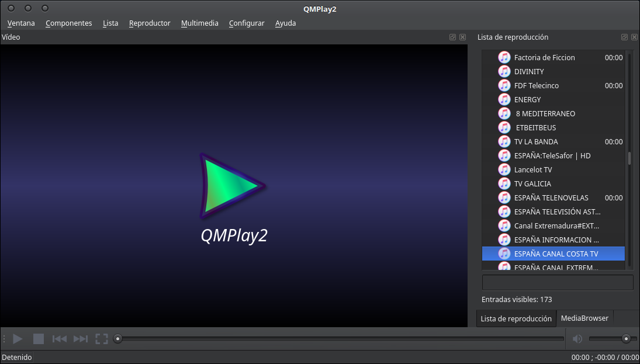640x364 pixels.
Task: Undock the Lista de reproducción panel
Action: coord(624,37)
